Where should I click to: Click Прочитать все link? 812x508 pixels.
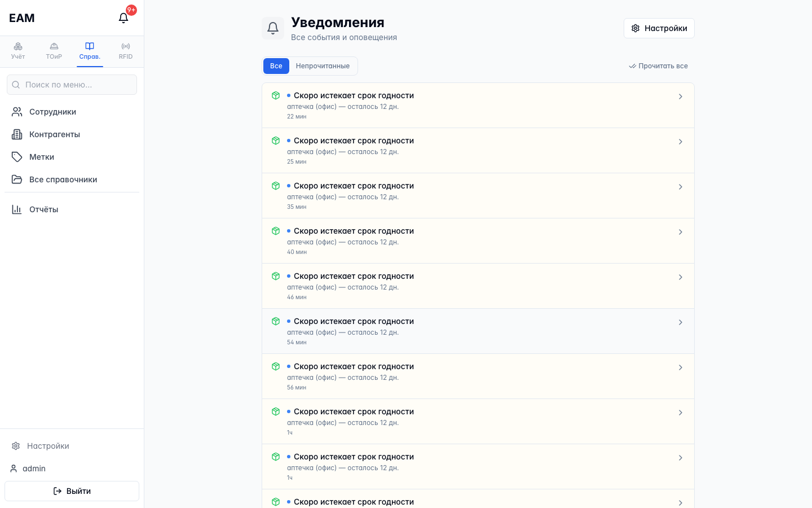pos(659,66)
